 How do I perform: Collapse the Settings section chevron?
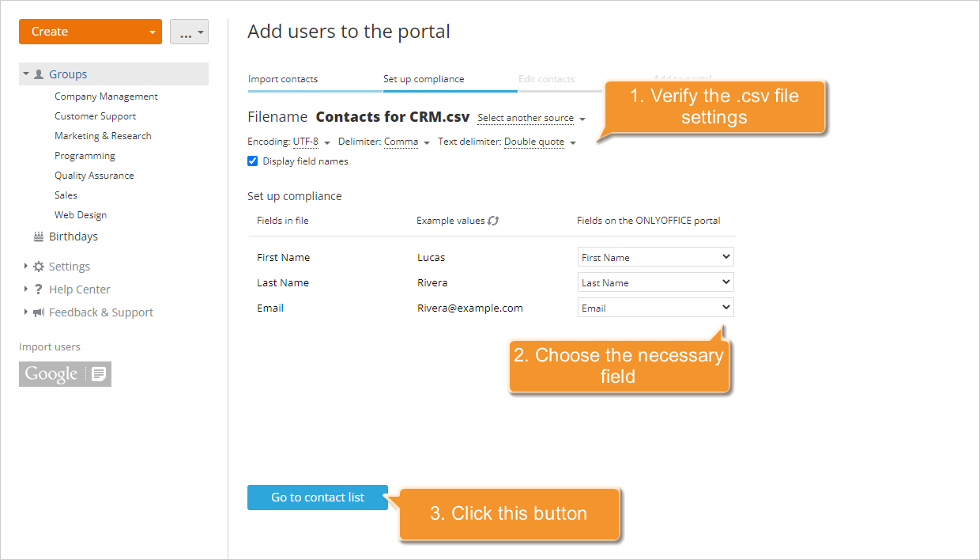pyautogui.click(x=24, y=266)
